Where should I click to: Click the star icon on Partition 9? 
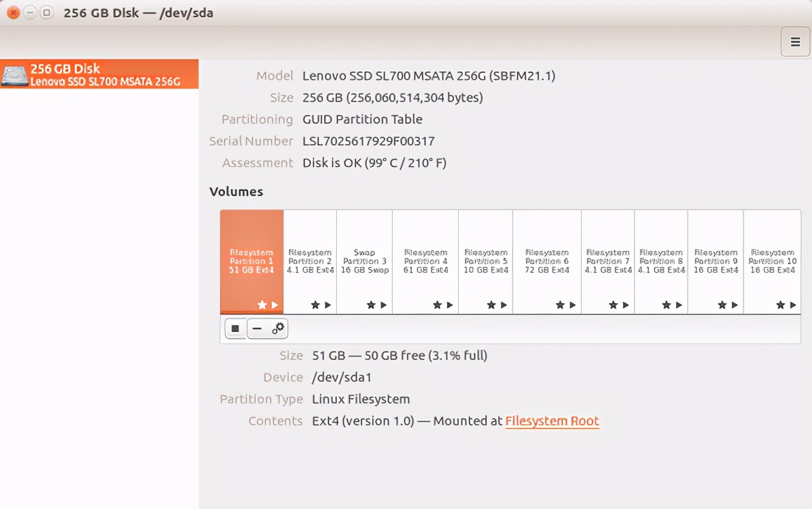pos(722,305)
